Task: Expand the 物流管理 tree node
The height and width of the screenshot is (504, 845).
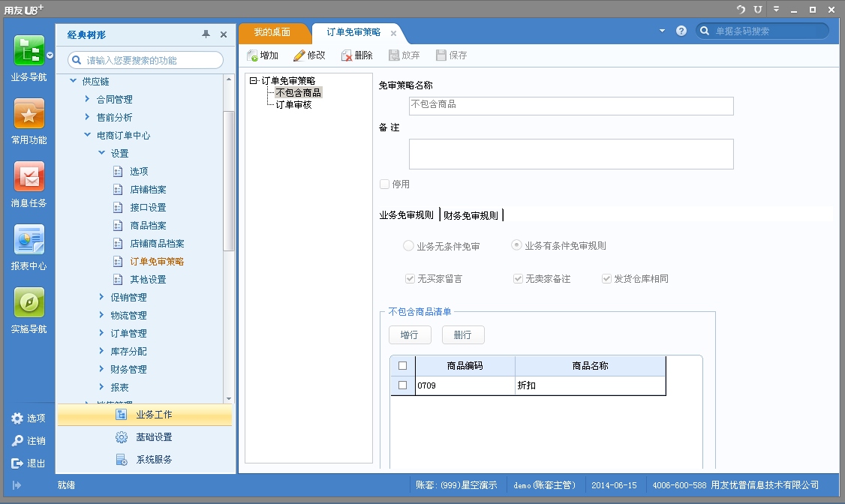Action: click(101, 315)
